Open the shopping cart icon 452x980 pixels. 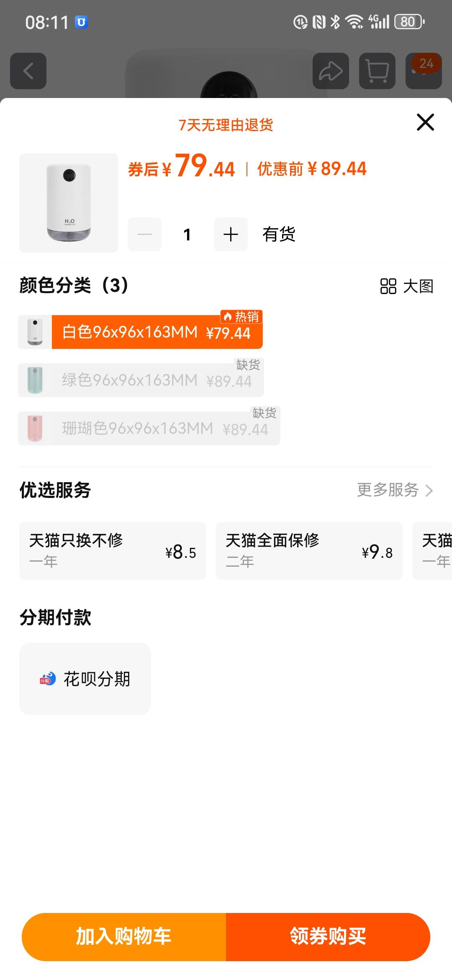tap(377, 71)
